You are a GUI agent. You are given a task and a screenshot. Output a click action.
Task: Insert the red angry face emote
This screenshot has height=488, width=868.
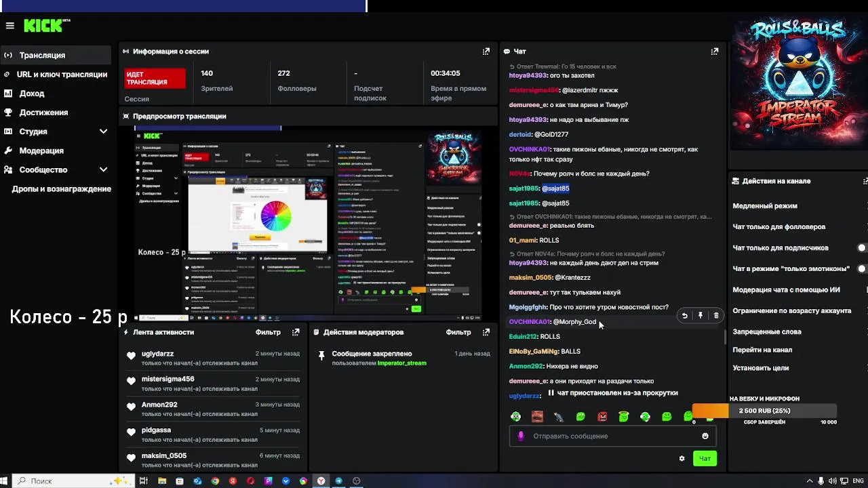click(x=602, y=417)
